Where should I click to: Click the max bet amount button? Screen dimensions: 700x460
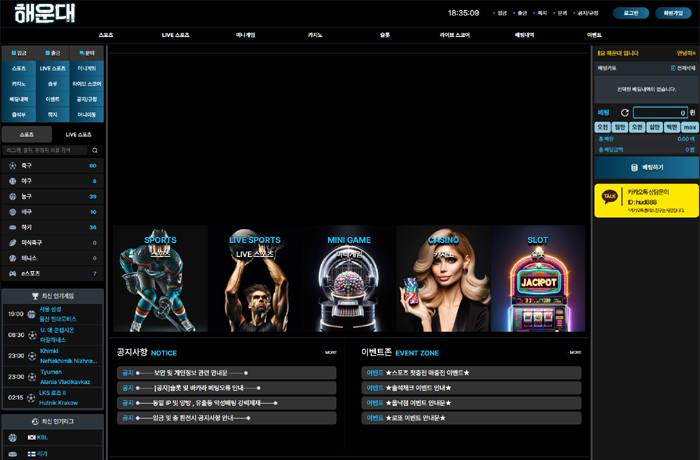coord(688,127)
